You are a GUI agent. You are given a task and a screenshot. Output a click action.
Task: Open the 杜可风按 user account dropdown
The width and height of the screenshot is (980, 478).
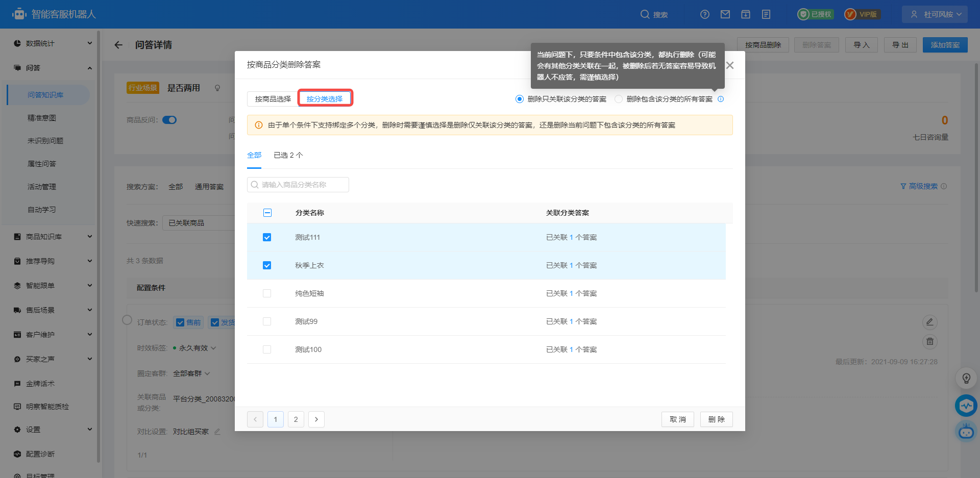tap(935, 14)
